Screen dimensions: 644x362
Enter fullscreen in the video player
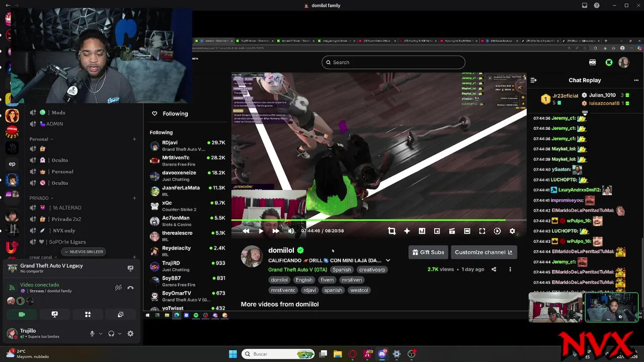point(482,231)
